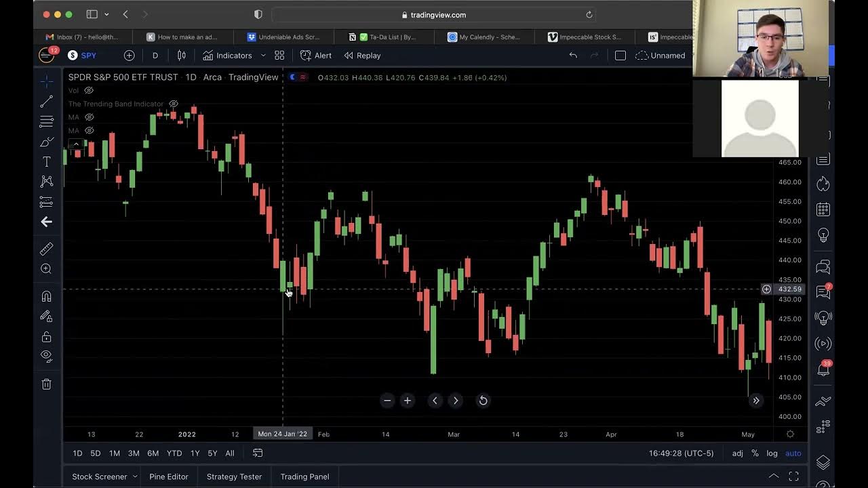Toggle visibility of the second MA indicator
Image resolution: width=868 pixels, height=488 pixels.
click(89, 130)
